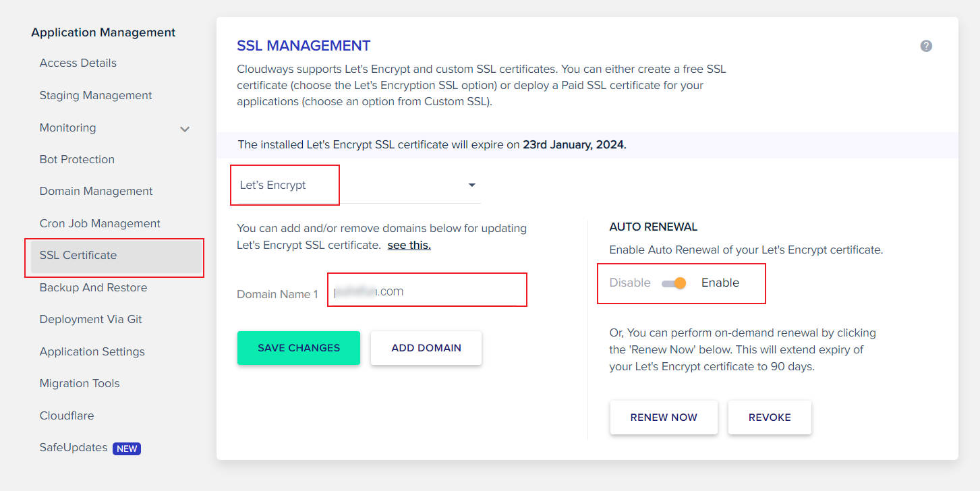Open Cron Job Management
Screen dimensions: 980x491
pyautogui.click(x=100, y=223)
